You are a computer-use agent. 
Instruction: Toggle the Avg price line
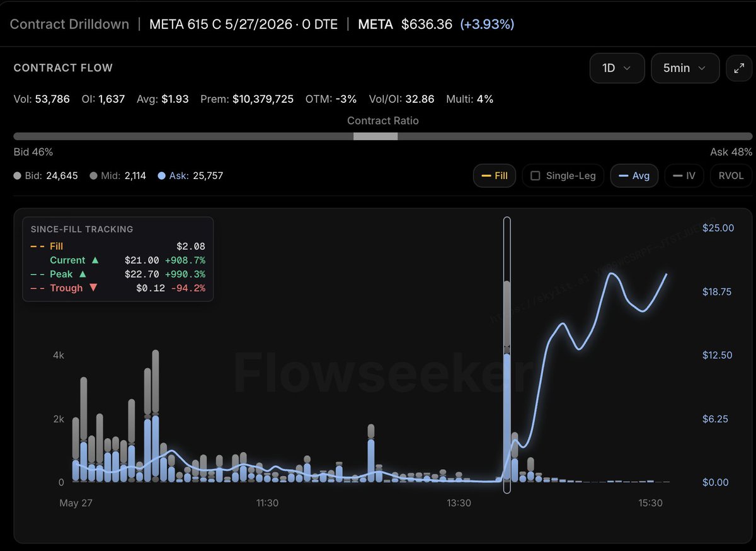pos(634,176)
